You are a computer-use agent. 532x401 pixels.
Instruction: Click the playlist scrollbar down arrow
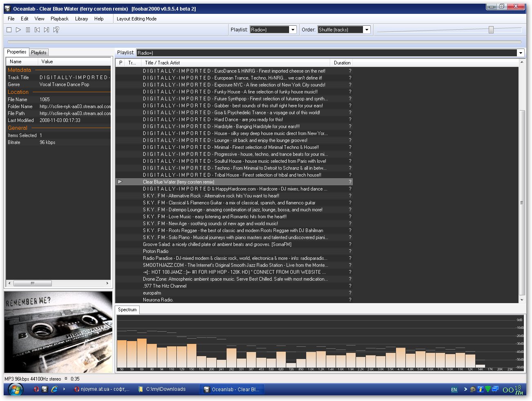(x=522, y=300)
